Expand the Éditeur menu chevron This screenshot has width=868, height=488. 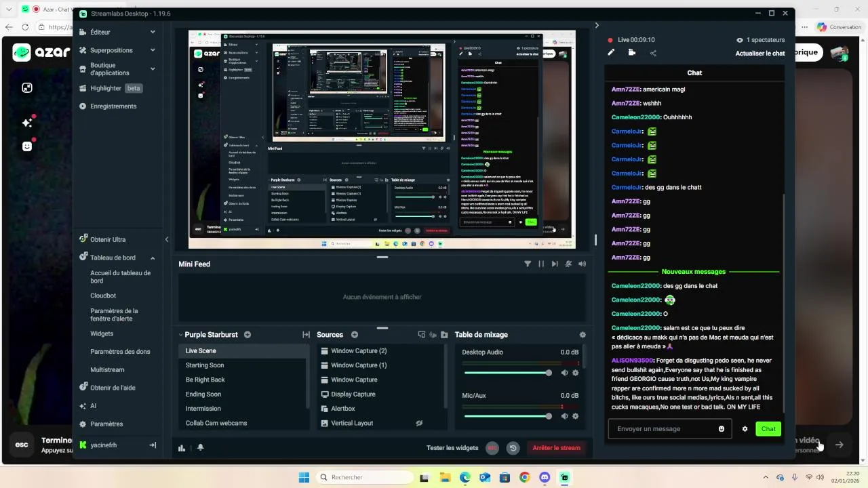pos(153,32)
